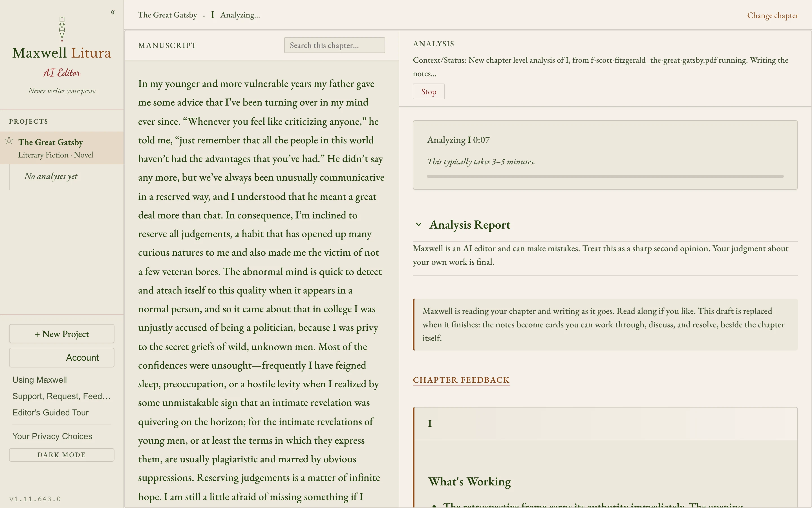This screenshot has width=812, height=508.
Task: Click the Maxwell Litura title
Action: tap(62, 53)
